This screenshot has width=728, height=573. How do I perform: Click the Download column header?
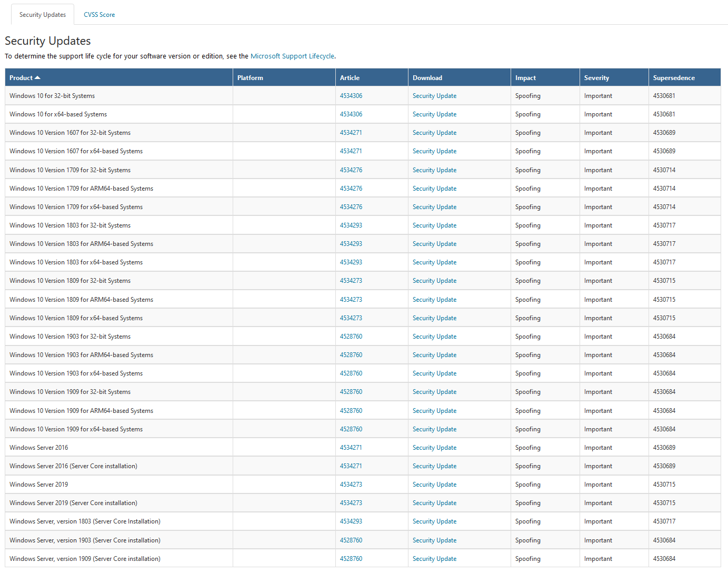[x=427, y=78]
